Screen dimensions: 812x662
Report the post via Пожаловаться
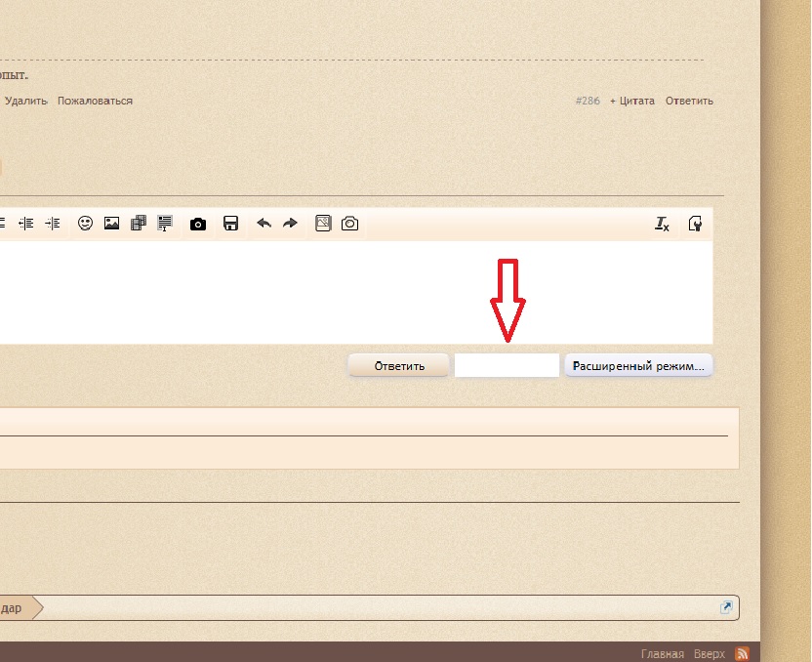point(95,101)
